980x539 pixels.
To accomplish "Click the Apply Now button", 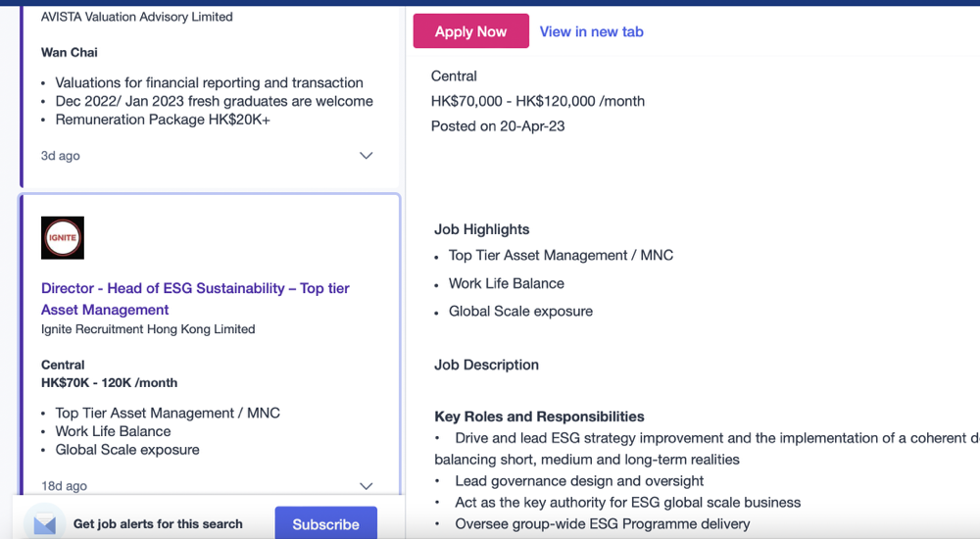I will click(x=470, y=31).
